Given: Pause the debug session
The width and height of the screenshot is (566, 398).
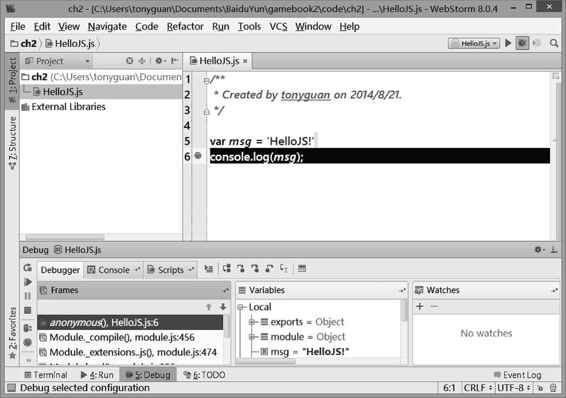Looking at the screenshot, I should coord(28,296).
